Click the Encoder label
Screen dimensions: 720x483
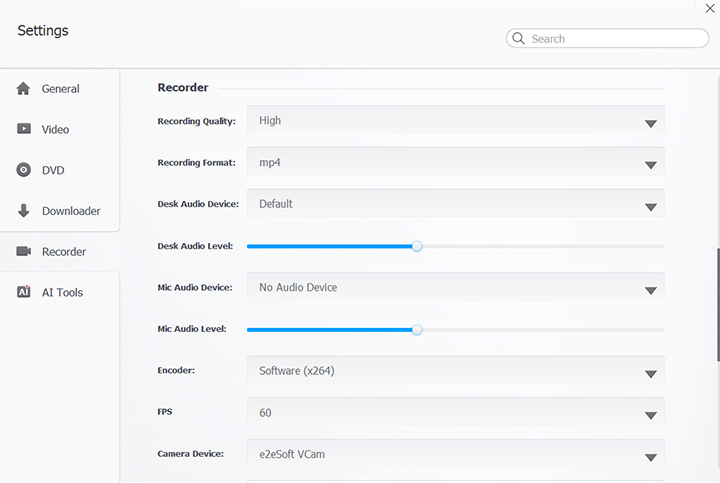point(176,370)
